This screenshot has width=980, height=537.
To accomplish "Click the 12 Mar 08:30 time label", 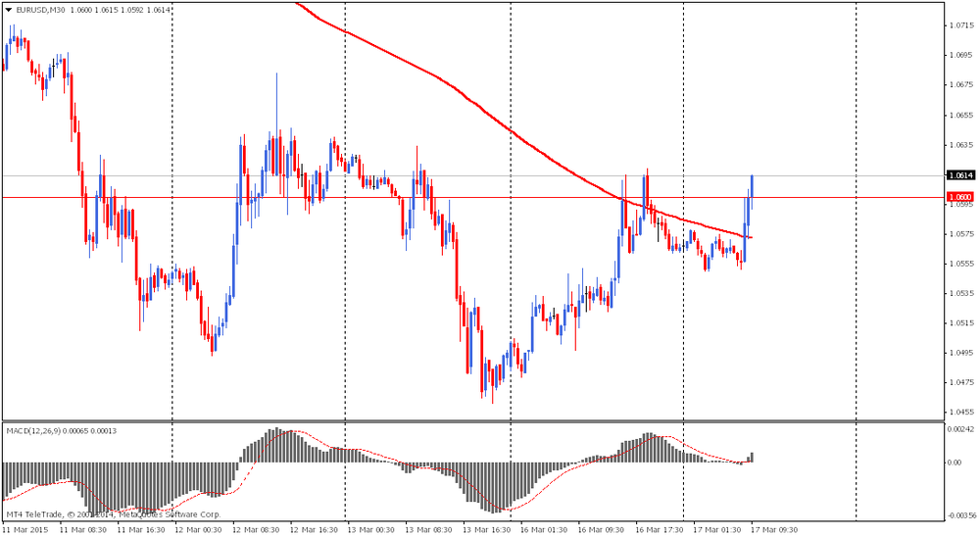I will [x=256, y=530].
